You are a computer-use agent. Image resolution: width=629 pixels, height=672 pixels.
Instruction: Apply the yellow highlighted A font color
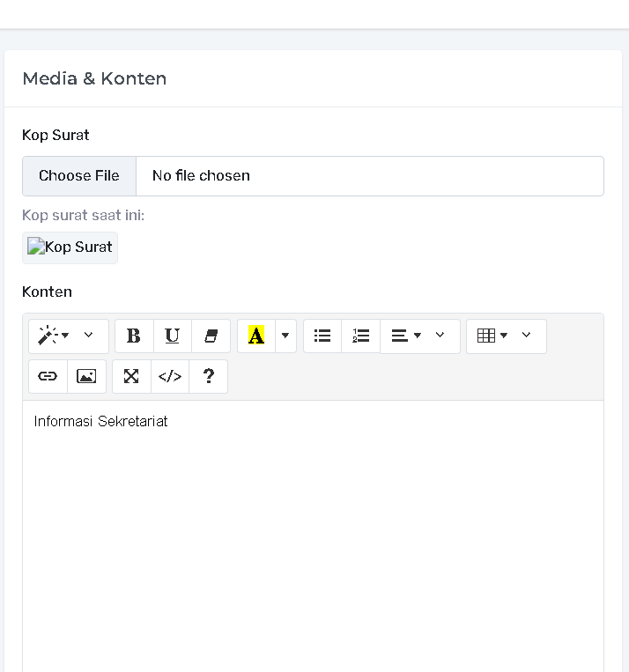pos(256,336)
